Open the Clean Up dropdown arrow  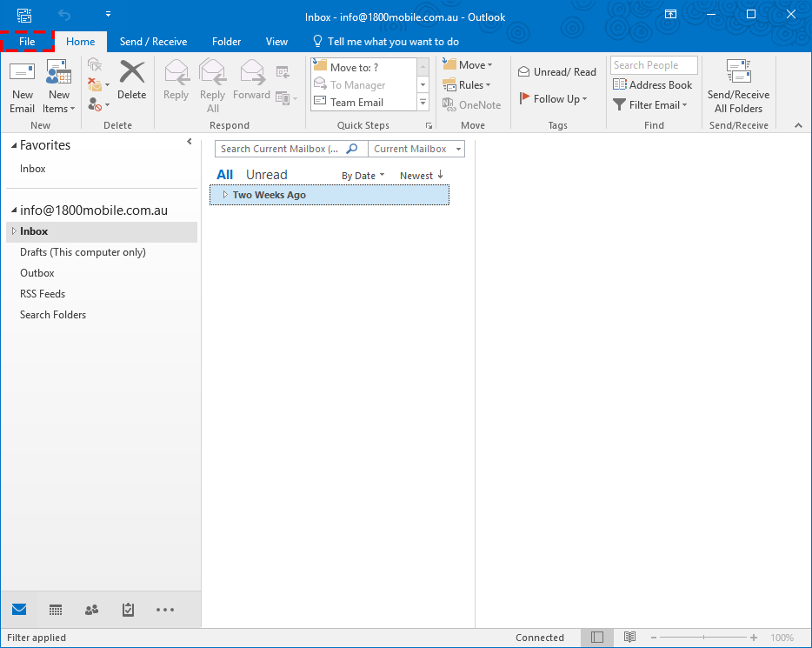click(x=107, y=85)
